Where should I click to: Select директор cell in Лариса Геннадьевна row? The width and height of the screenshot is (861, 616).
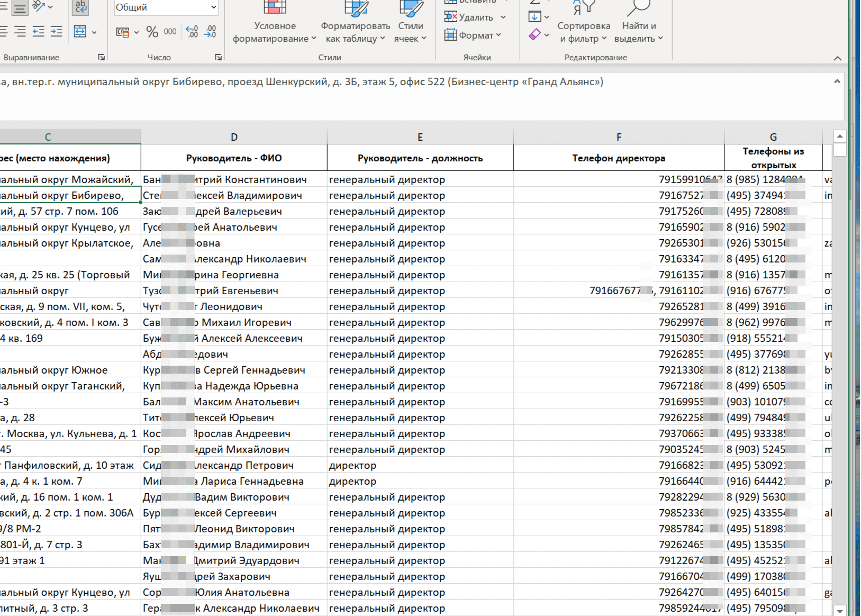pyautogui.click(x=420, y=481)
